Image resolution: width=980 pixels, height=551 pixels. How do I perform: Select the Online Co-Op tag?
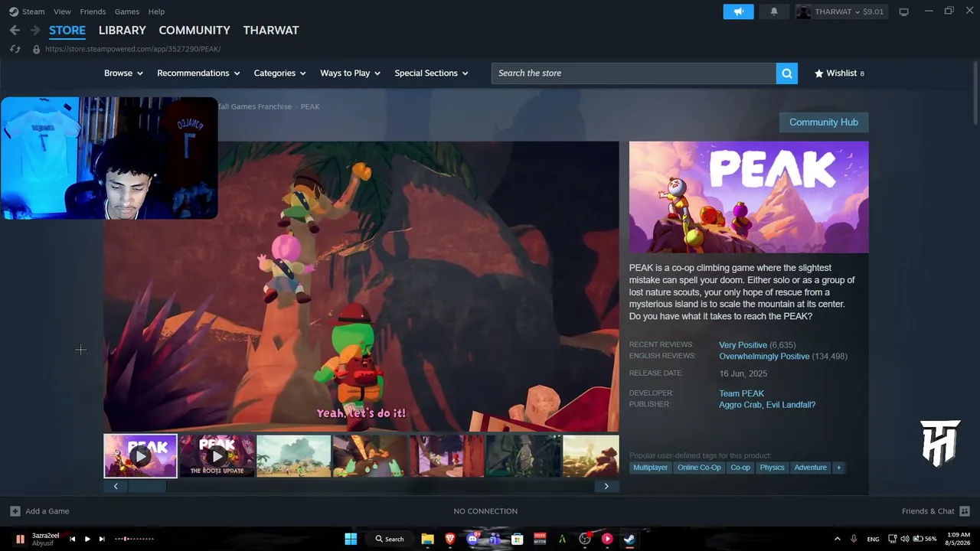699,468
